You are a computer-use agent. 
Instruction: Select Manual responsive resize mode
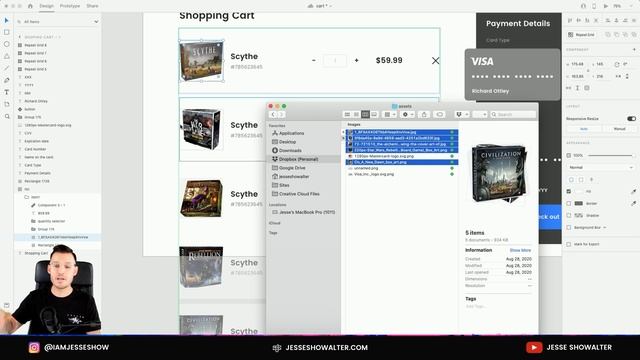619,129
